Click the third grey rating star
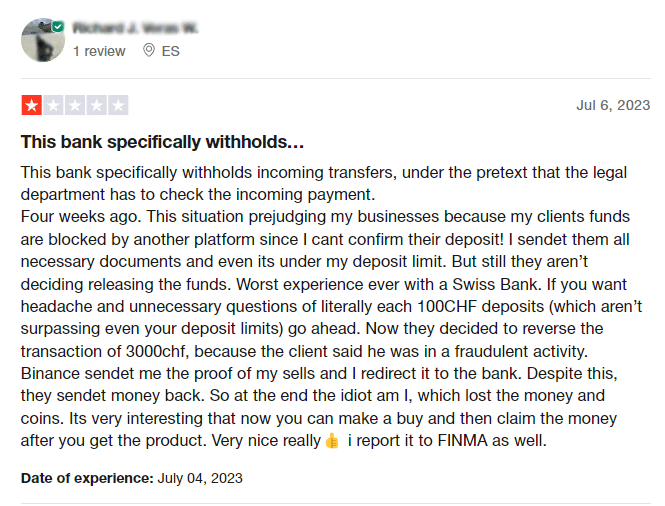665x506 pixels. coord(75,105)
